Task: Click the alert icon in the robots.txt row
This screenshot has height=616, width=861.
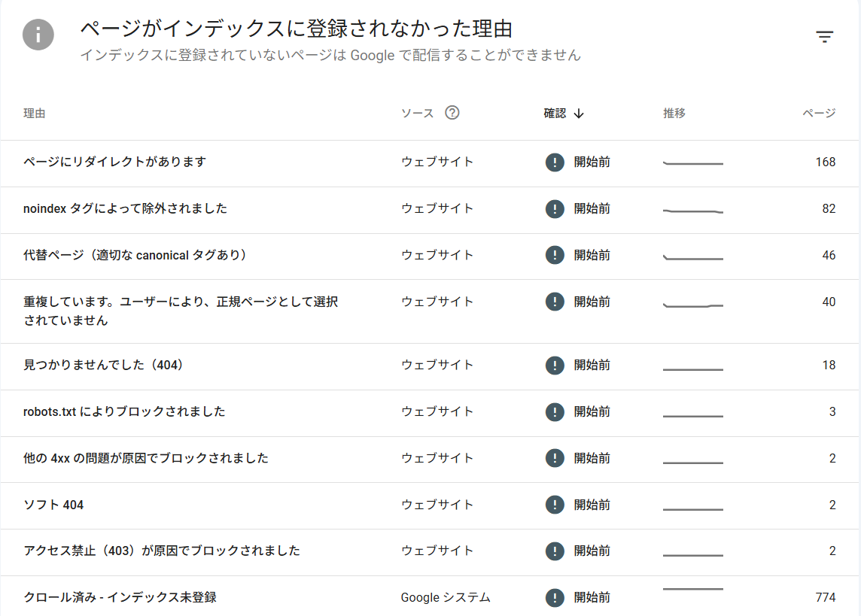Action: (555, 412)
